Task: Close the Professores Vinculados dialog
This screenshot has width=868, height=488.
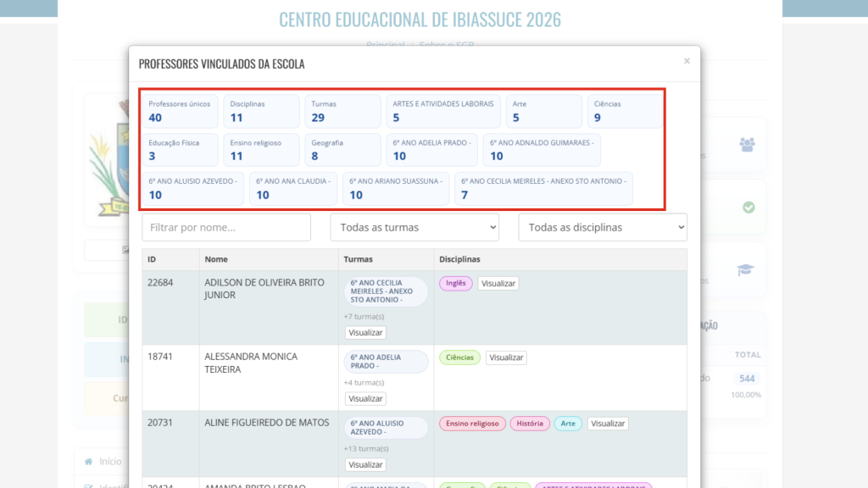Action: coord(687,61)
